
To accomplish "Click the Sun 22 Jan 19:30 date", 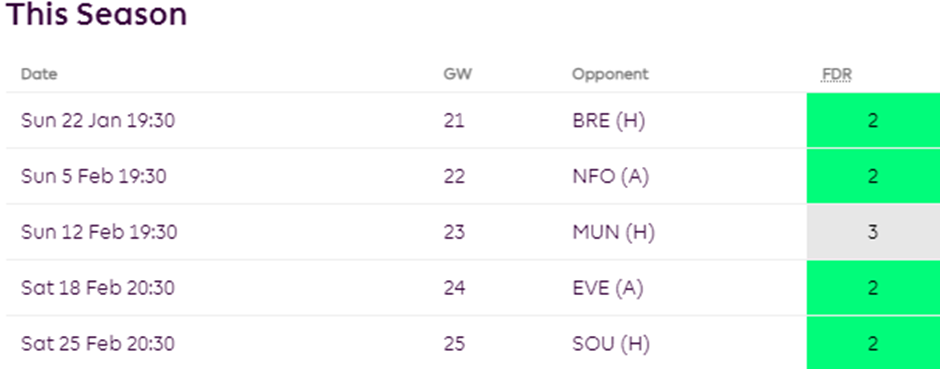I will click(x=98, y=121).
